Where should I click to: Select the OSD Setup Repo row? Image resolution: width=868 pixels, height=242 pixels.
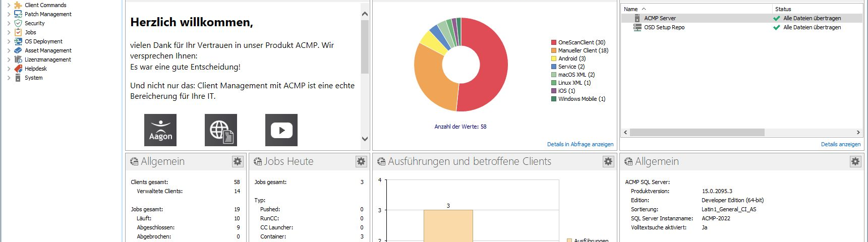pos(664,27)
